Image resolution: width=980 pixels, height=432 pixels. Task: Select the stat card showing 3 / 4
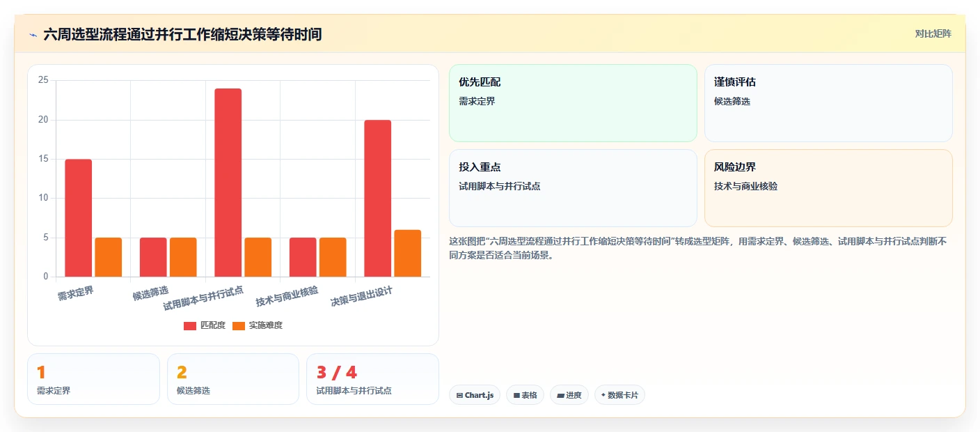pyautogui.click(x=372, y=379)
